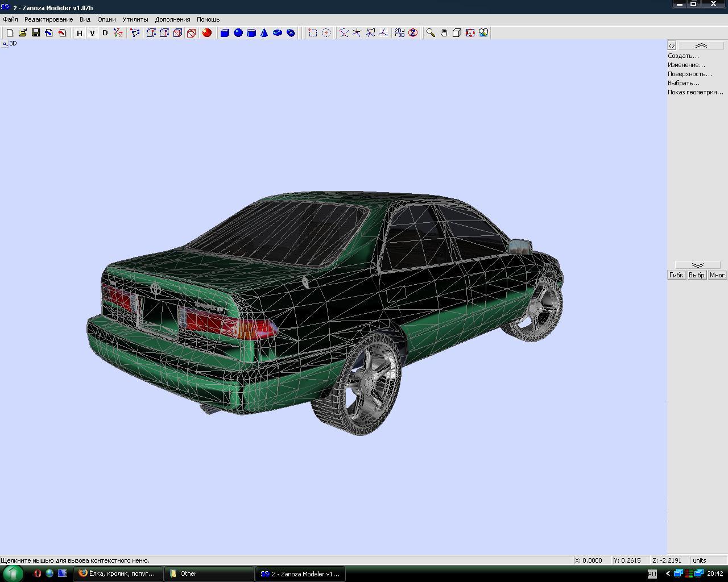The image size is (728, 582).
Task: Click the Save file floppy icon
Action: pyautogui.click(x=36, y=33)
